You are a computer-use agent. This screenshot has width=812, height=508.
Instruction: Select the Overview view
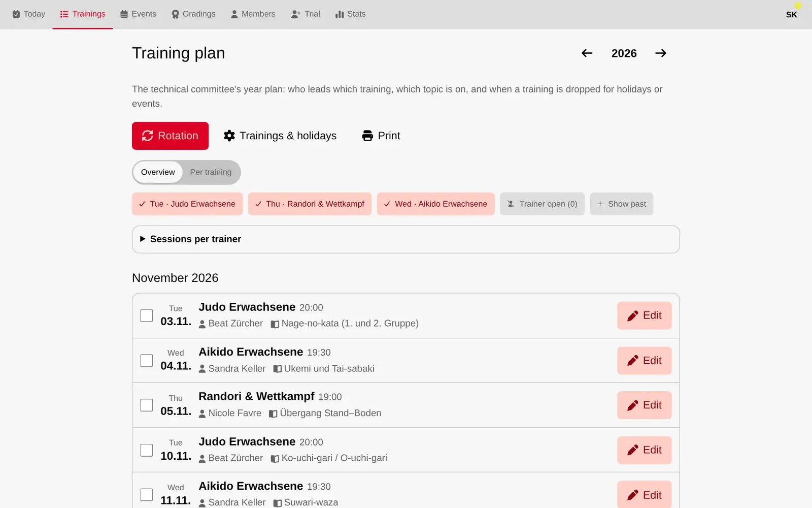[x=158, y=172]
